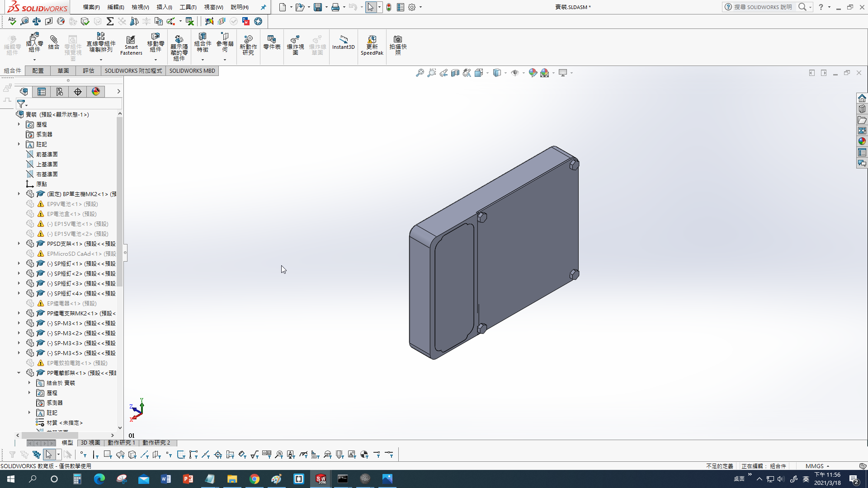This screenshot has height=488, width=868.
Task: Click the Rebuild traffic light icon
Action: [389, 7]
